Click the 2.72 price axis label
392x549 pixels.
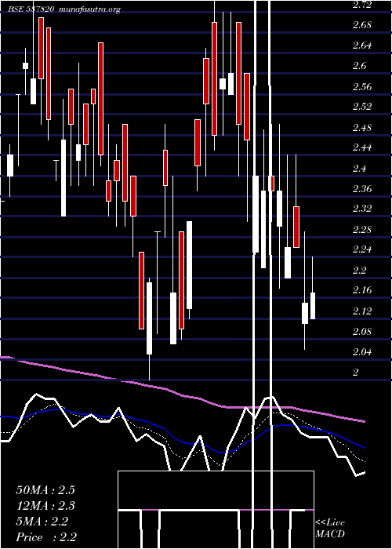(x=362, y=5)
